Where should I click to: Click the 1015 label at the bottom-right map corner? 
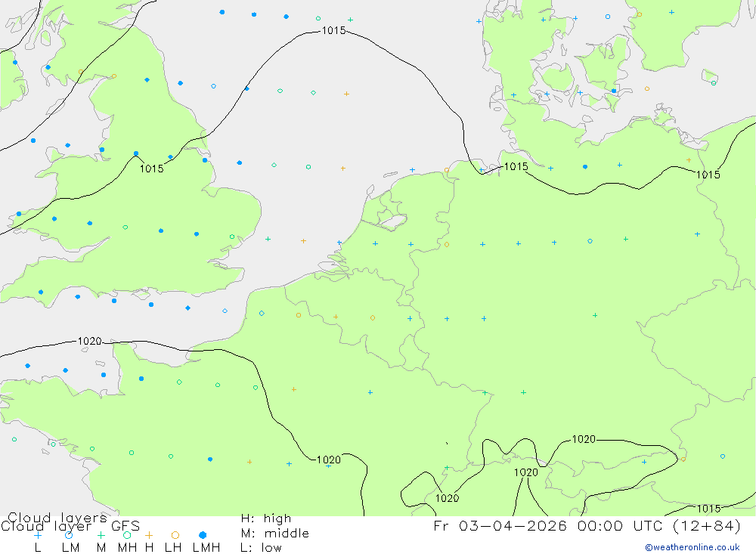tap(709, 509)
